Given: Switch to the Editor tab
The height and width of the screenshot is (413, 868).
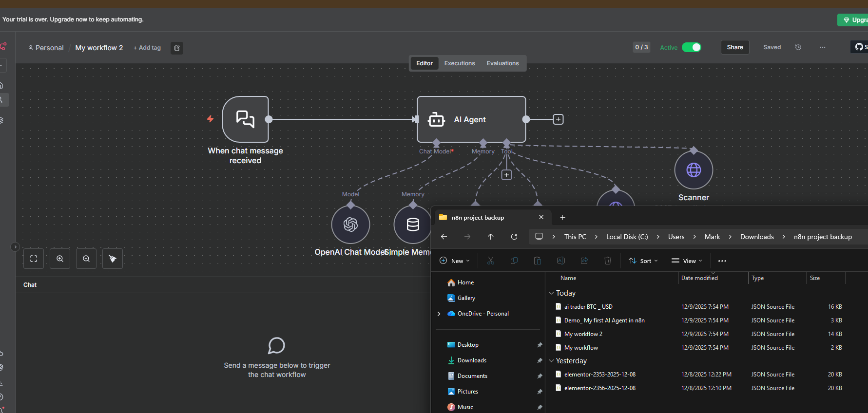Looking at the screenshot, I should [x=424, y=63].
